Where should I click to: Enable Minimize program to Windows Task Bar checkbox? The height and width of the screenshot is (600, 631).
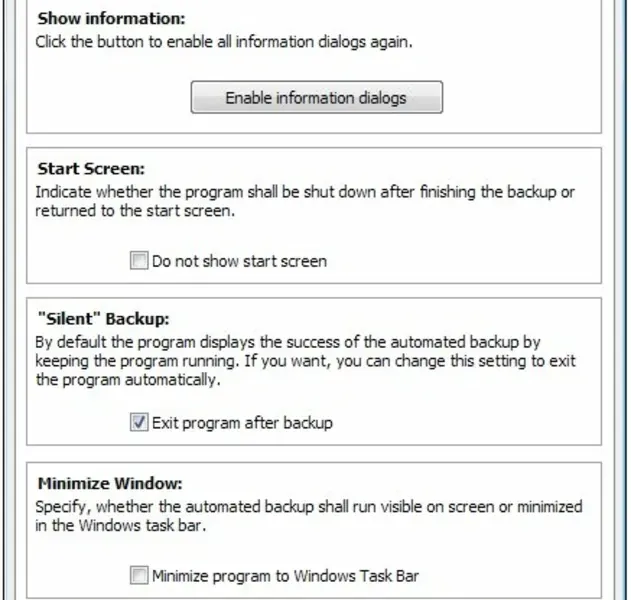click(x=138, y=576)
